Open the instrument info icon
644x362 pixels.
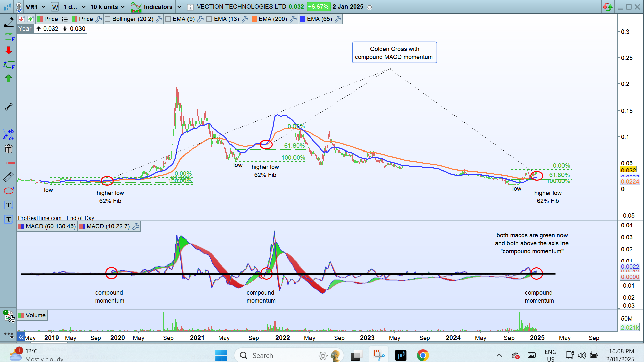pos(190,7)
